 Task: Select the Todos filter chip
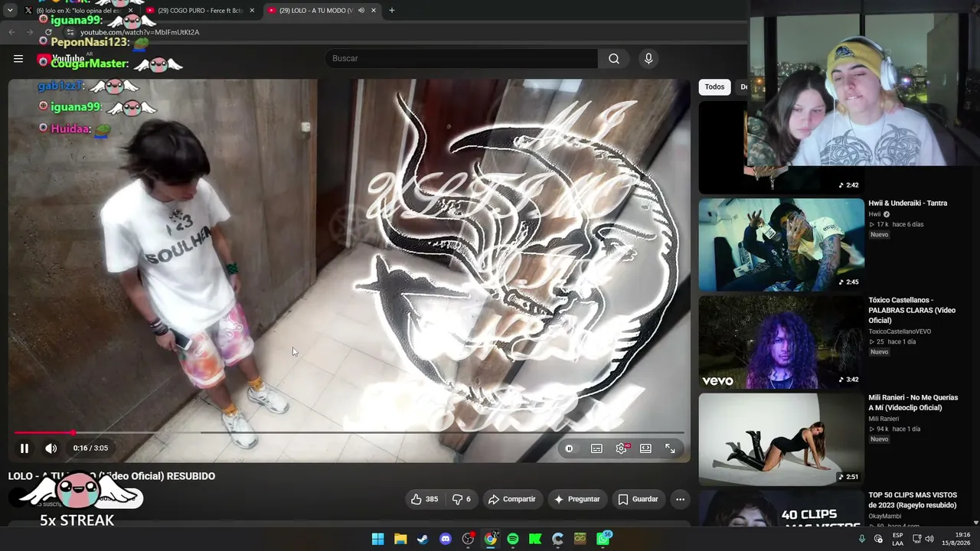pos(714,86)
